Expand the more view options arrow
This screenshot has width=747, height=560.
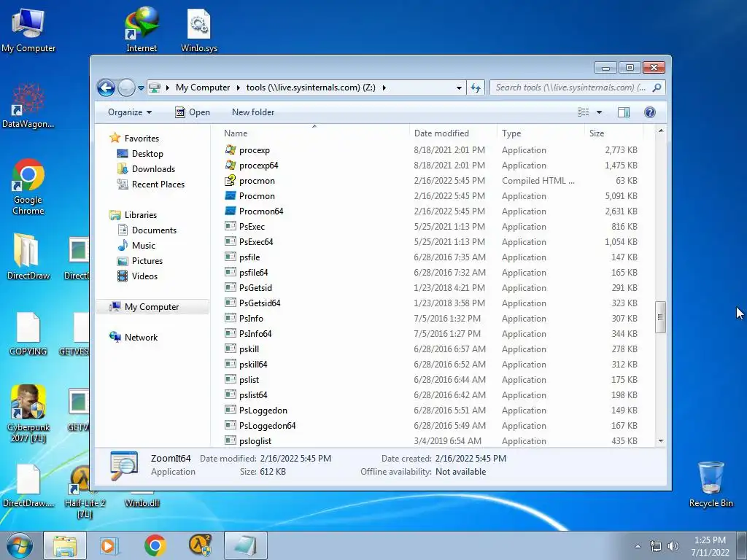pos(600,112)
